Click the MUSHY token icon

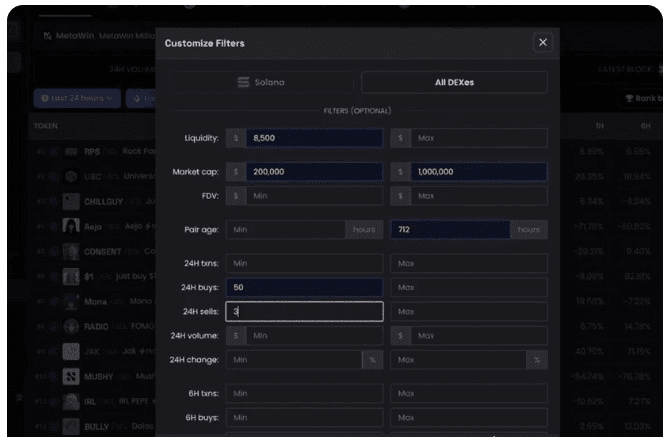[x=71, y=377]
